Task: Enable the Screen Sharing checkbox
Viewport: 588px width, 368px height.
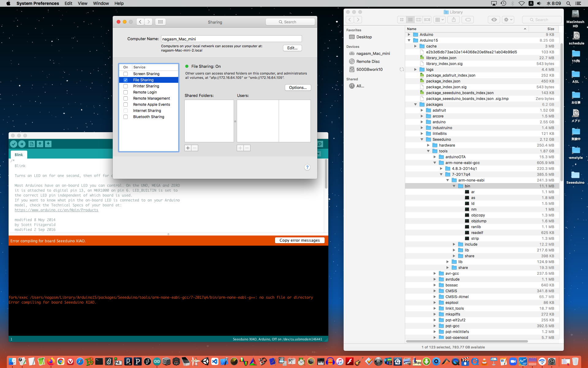Action: pos(126,74)
